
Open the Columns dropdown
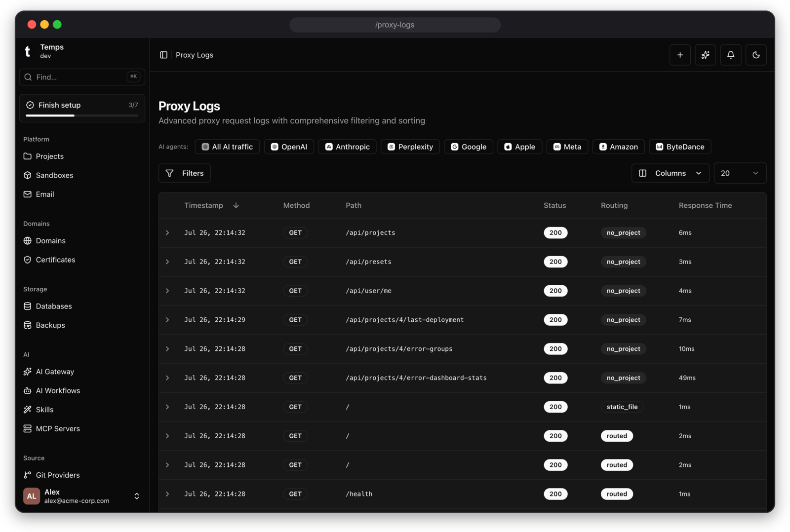pyautogui.click(x=670, y=173)
